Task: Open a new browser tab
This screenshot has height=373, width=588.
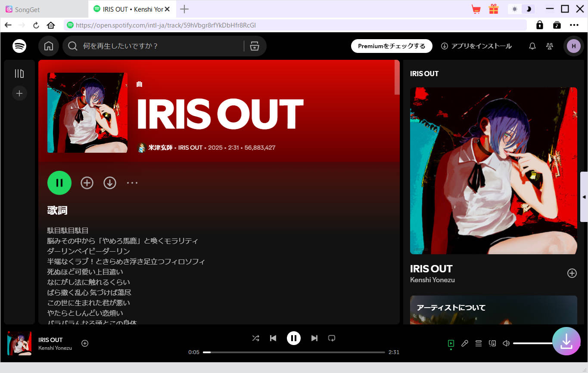Action: coord(184,9)
